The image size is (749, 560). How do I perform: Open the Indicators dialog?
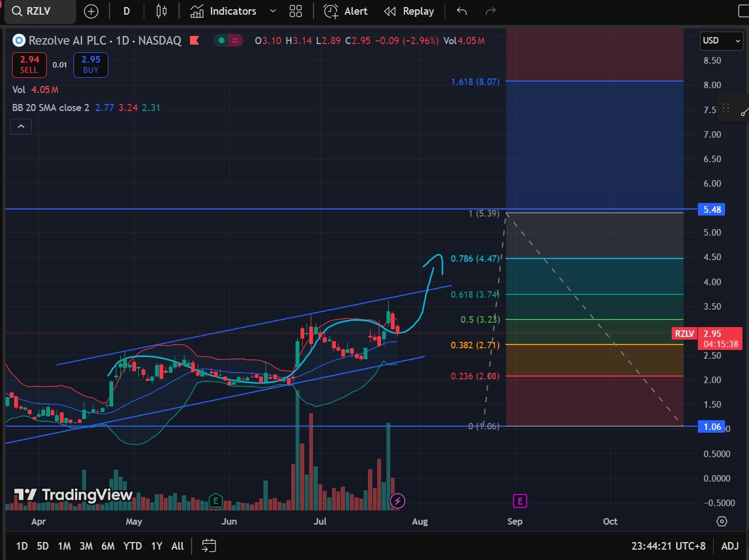(x=223, y=11)
